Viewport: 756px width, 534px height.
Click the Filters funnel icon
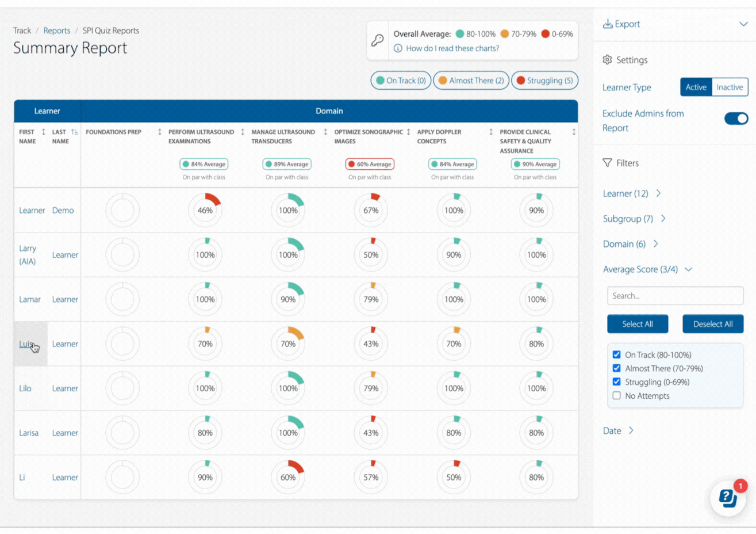(x=607, y=163)
